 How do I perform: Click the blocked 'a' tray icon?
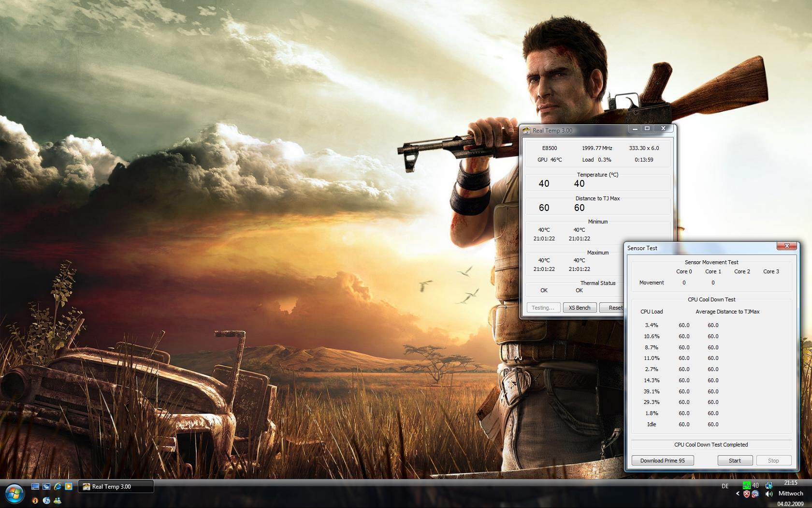coord(755,494)
